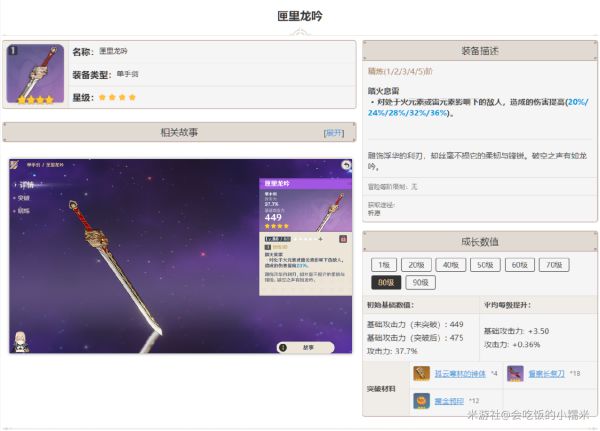Click the 攻击力: 37.7% value
This screenshot has width=600, height=431.
392,351
